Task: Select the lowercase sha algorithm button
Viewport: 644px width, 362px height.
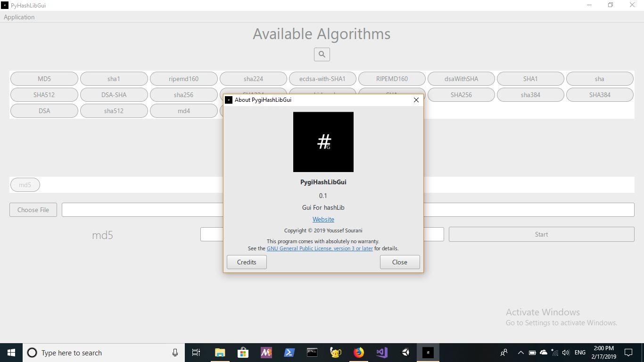Action: pos(600,79)
